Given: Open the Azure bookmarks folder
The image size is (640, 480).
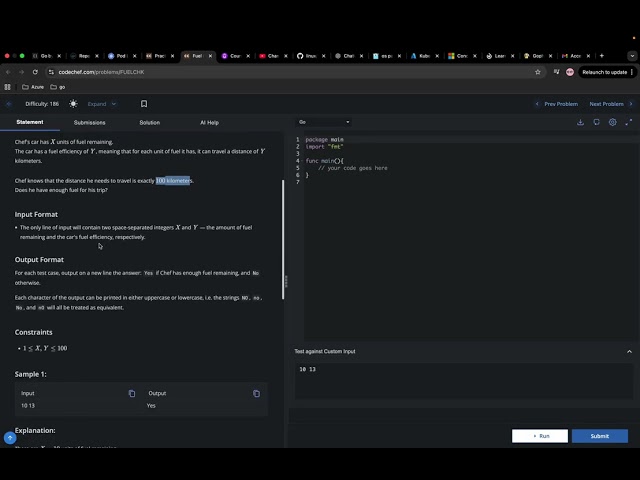Looking at the screenshot, I should (x=33, y=87).
